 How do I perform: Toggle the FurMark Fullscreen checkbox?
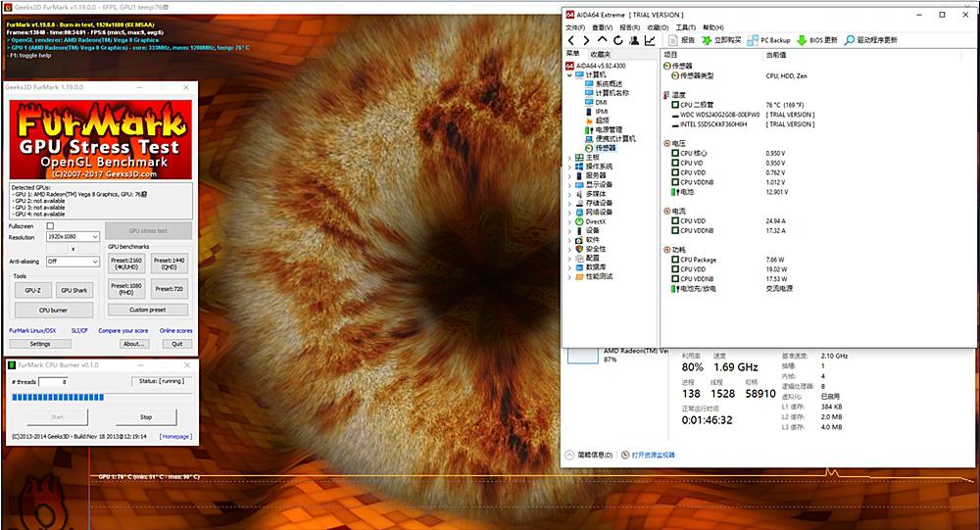coord(50,226)
